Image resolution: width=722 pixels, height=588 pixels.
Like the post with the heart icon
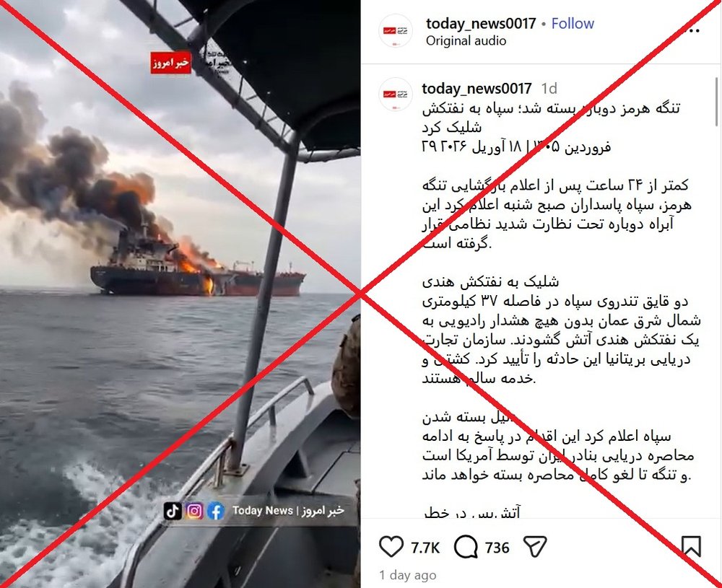[391, 547]
